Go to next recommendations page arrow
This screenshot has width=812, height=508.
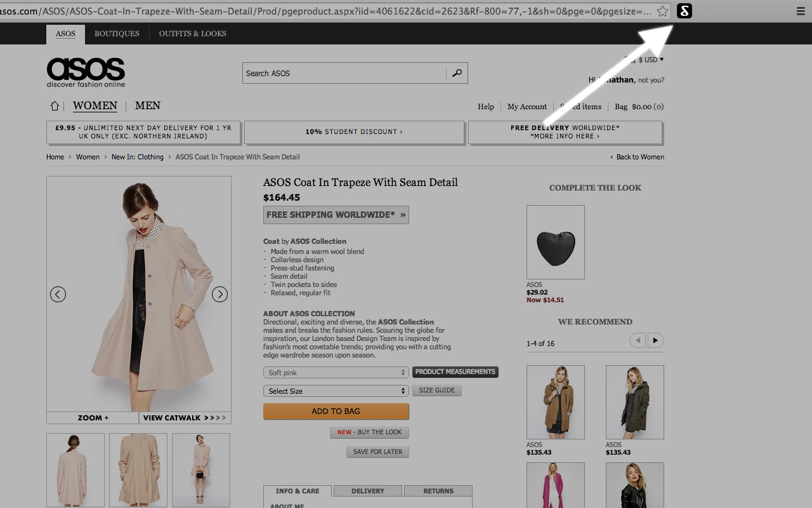[x=655, y=340]
